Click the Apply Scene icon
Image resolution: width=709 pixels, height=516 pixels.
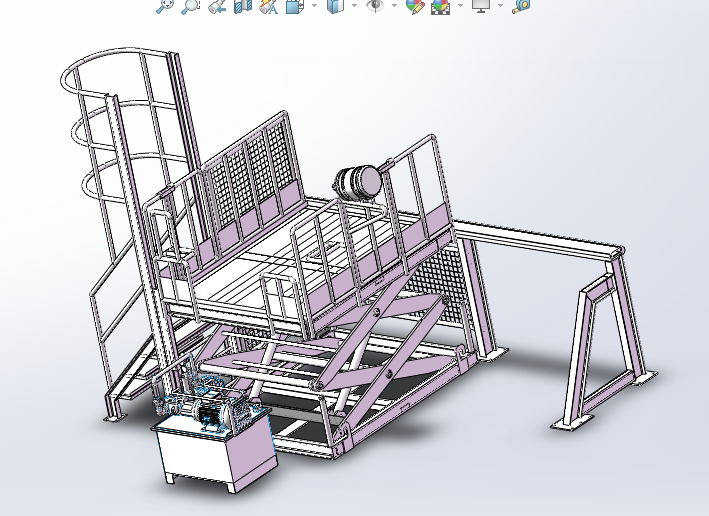(x=440, y=6)
